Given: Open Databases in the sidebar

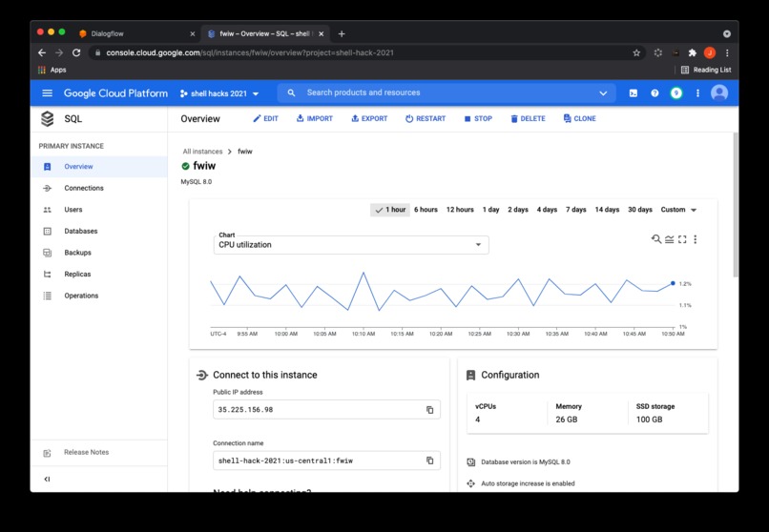Looking at the screenshot, I should point(99,232).
